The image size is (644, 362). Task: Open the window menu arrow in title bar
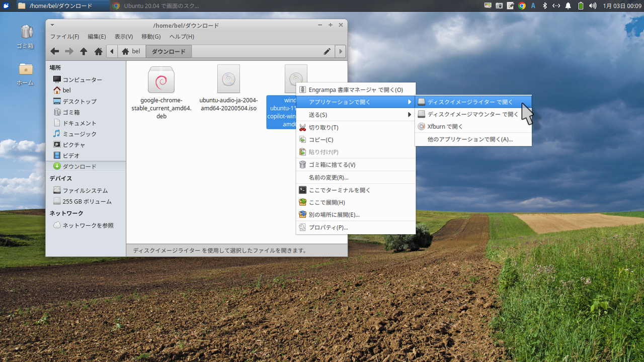tap(52, 25)
